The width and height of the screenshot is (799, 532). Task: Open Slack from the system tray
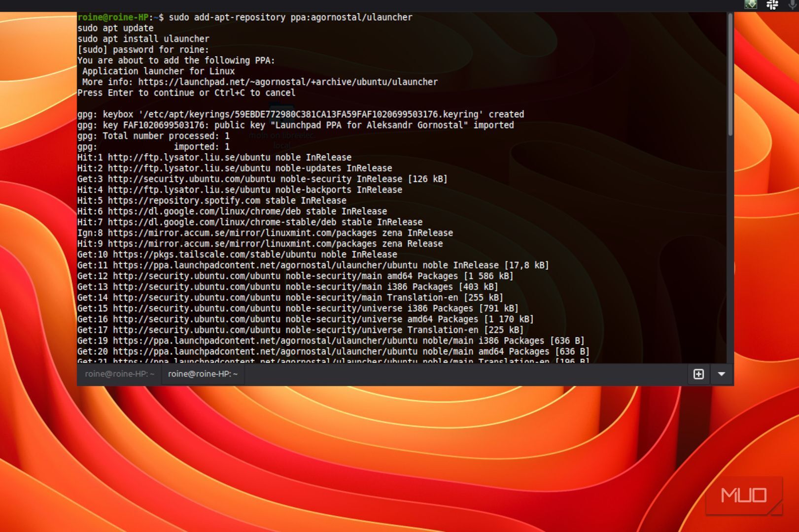point(772,5)
